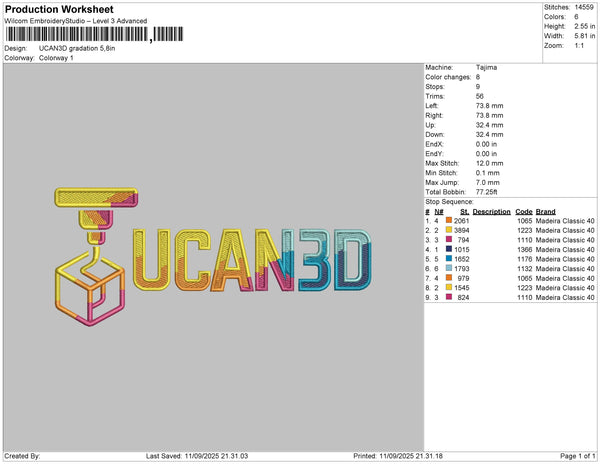Click the Total Bobbin value 77.25ft

point(486,192)
